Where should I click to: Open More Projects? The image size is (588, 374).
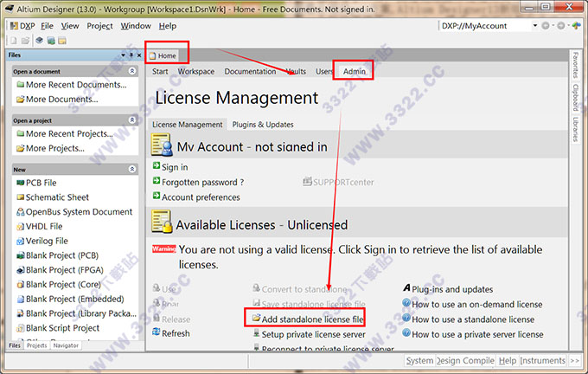click(51, 148)
